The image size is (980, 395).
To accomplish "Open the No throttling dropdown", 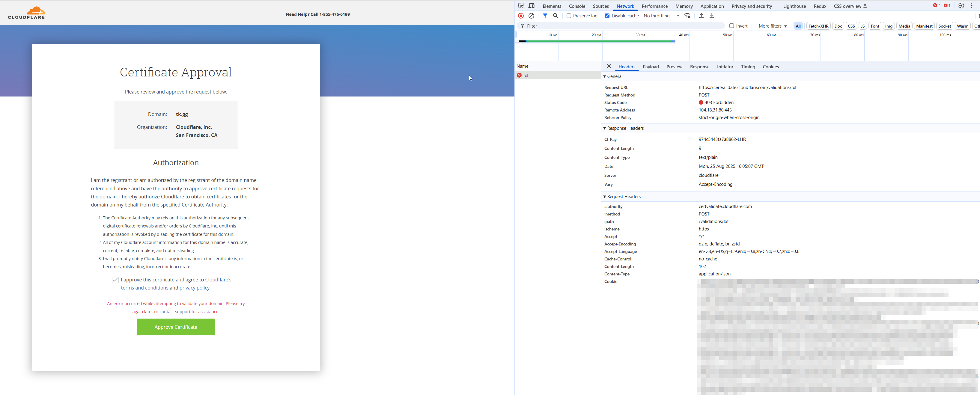I will [x=661, y=16].
